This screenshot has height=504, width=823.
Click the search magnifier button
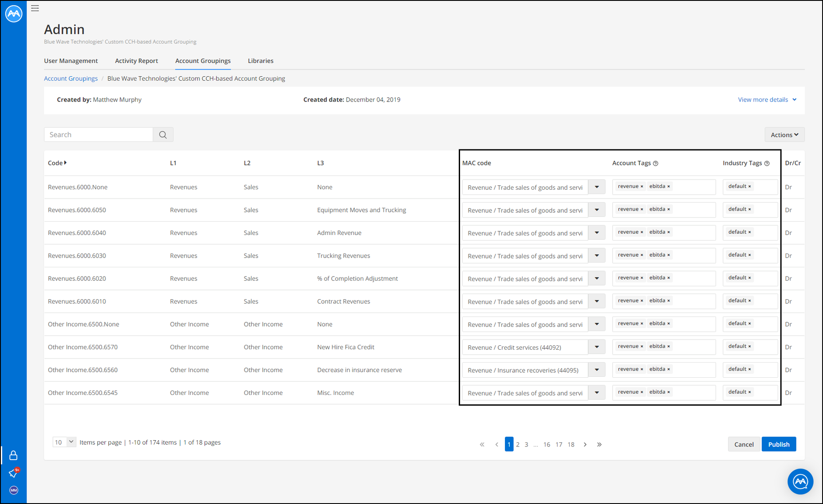pos(163,135)
